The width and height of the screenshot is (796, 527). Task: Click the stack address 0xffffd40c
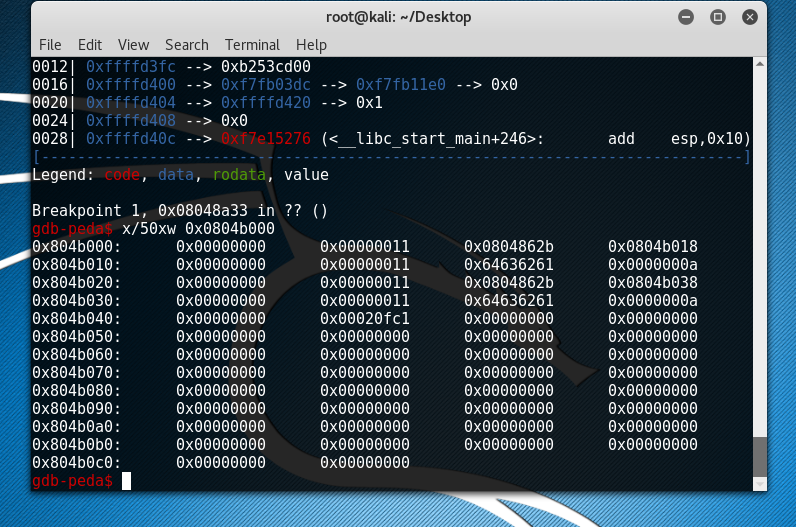point(130,139)
